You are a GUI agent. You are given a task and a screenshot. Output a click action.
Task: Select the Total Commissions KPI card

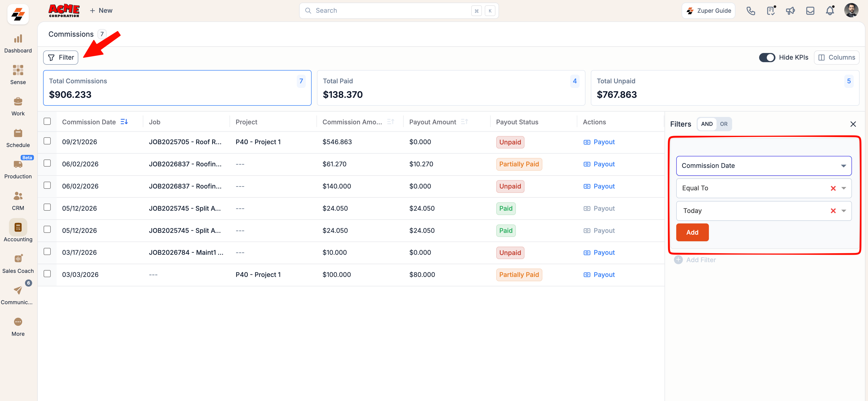point(177,88)
